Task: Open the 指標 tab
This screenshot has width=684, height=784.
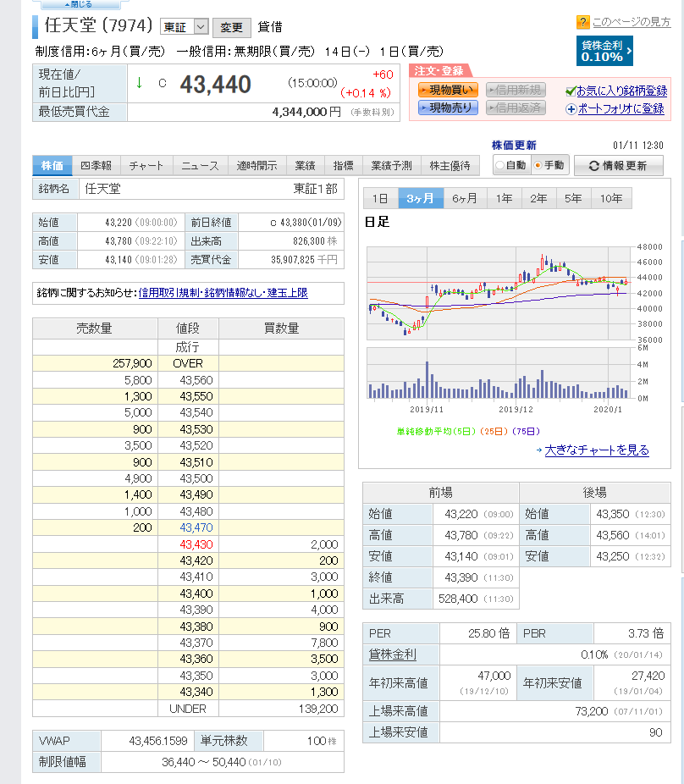Action: (344, 165)
